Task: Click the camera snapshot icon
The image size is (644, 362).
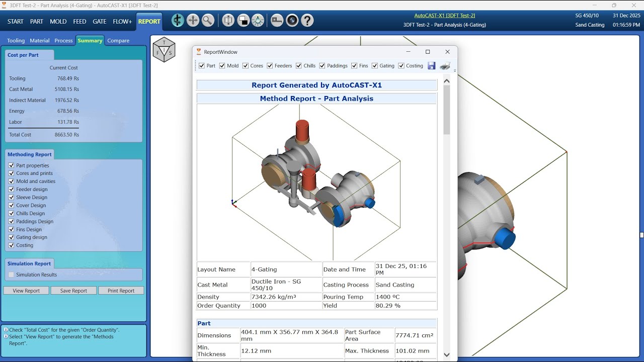Action: pos(292,21)
